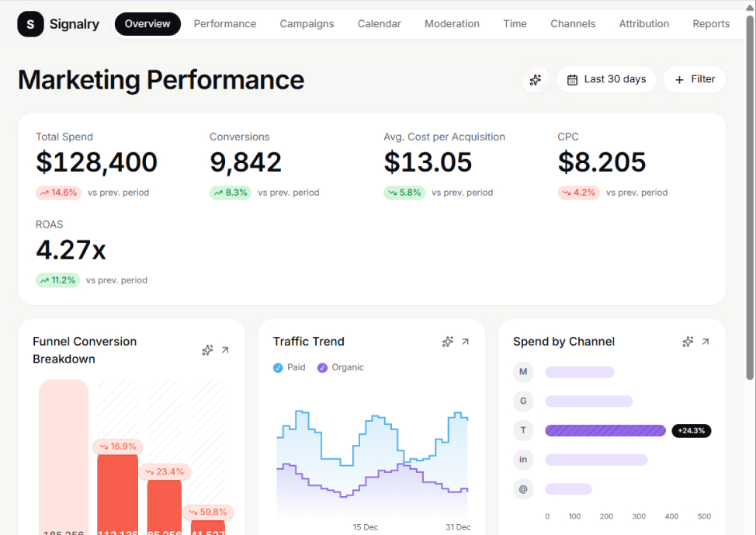Go to the Channels tab

coord(573,24)
